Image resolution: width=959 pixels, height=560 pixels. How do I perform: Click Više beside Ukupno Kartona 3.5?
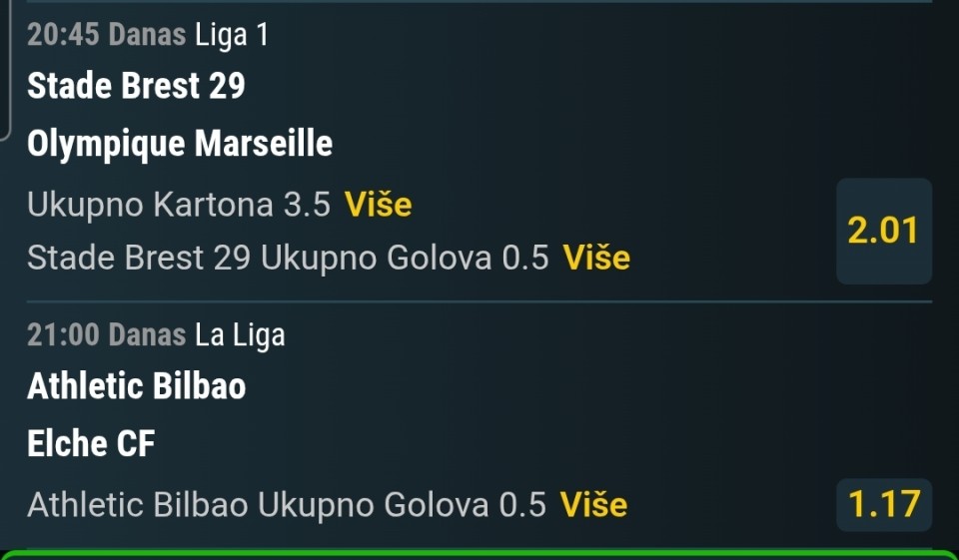pos(378,206)
